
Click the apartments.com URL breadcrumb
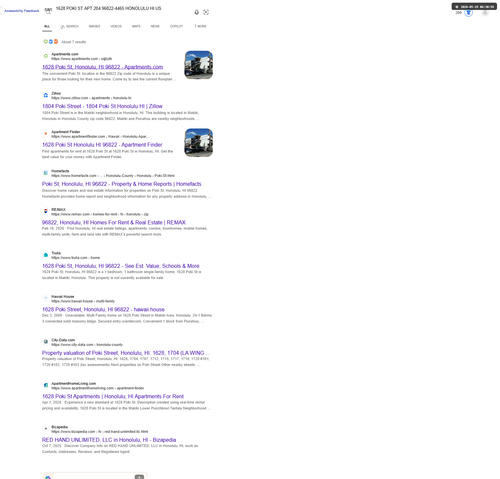82,59
